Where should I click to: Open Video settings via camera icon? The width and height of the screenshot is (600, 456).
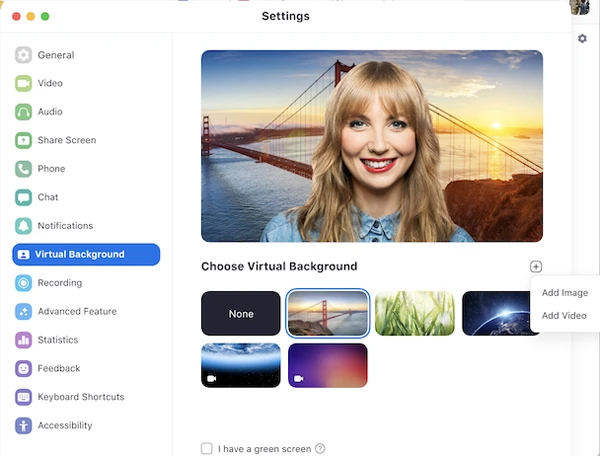(x=23, y=84)
